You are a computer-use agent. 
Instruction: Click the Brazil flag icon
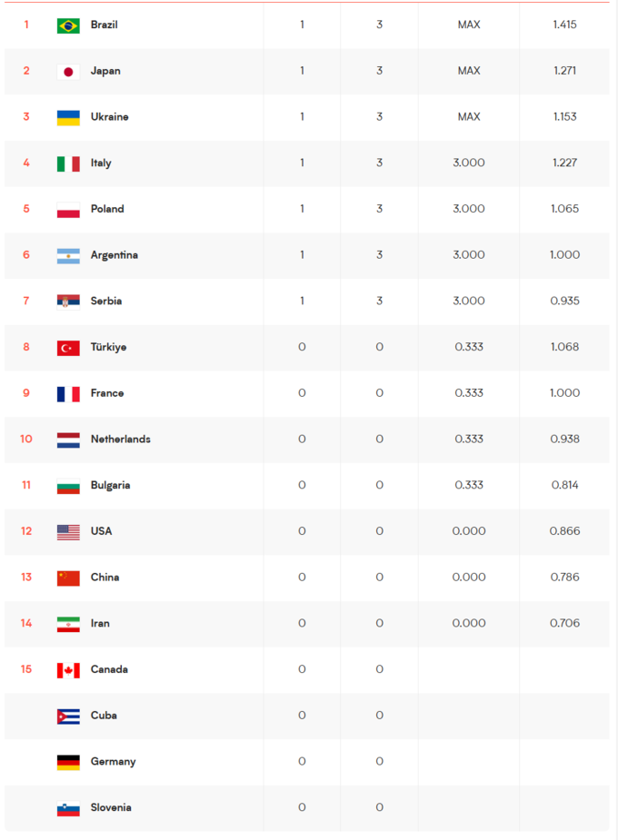click(x=68, y=25)
